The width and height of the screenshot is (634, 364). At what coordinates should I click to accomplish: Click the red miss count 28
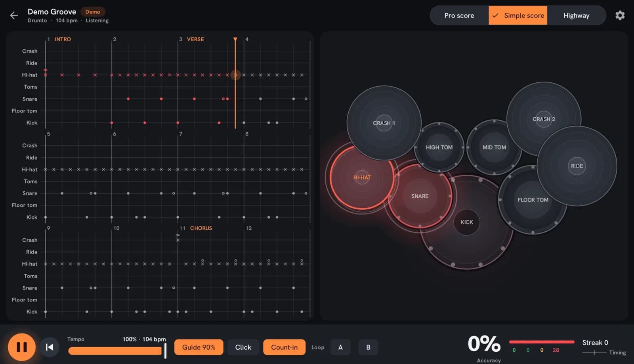556,350
